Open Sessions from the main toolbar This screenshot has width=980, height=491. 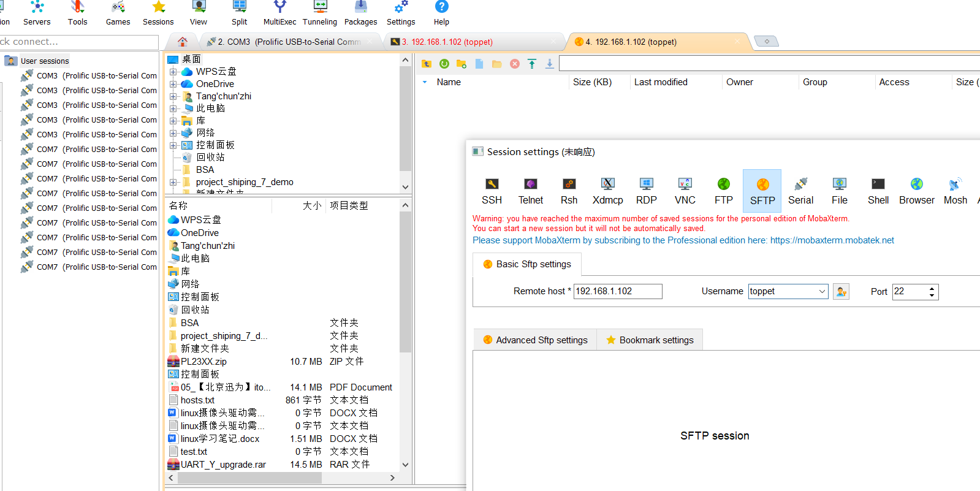[x=158, y=13]
